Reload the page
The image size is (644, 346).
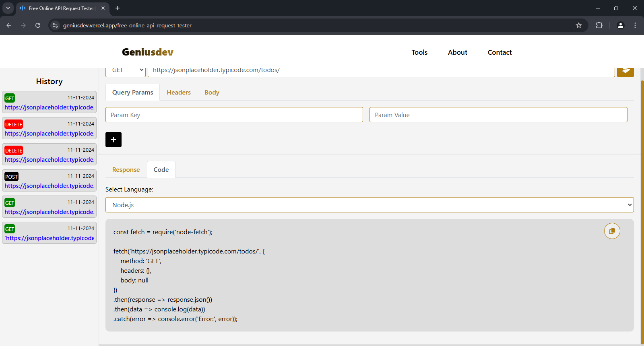coord(38,25)
